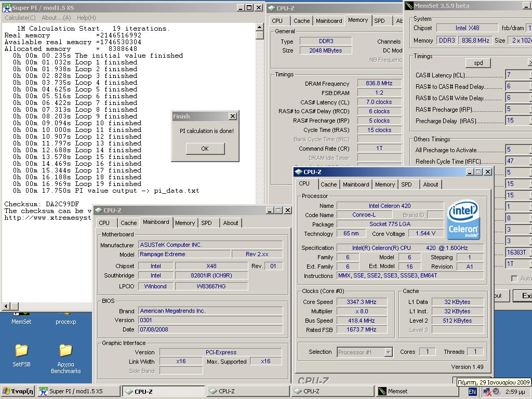Click the title icon of the CPU-Z window showing the Mainboard tab
Image resolution: width=532 pixels, height=399 pixels.
[99, 210]
